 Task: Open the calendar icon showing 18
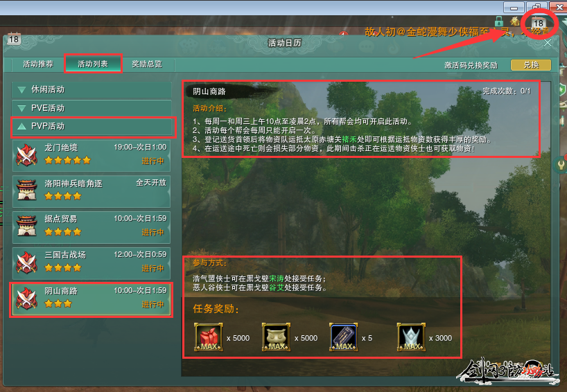coord(538,24)
